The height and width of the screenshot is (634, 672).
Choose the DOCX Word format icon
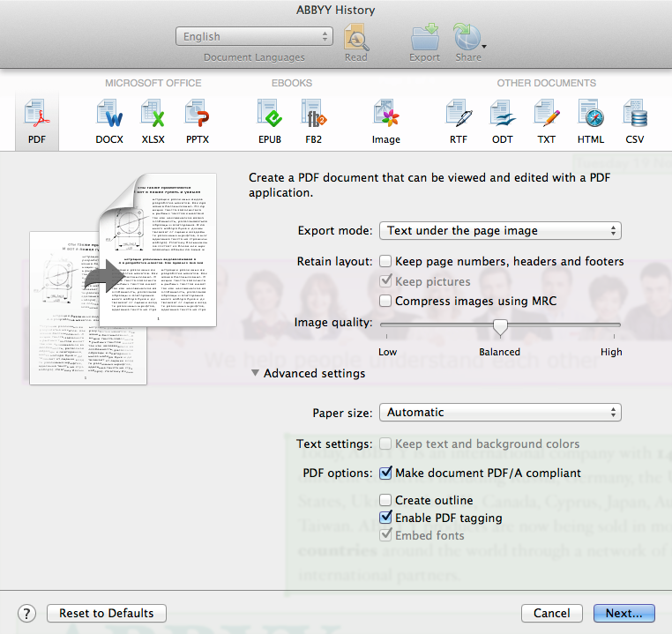[108, 122]
